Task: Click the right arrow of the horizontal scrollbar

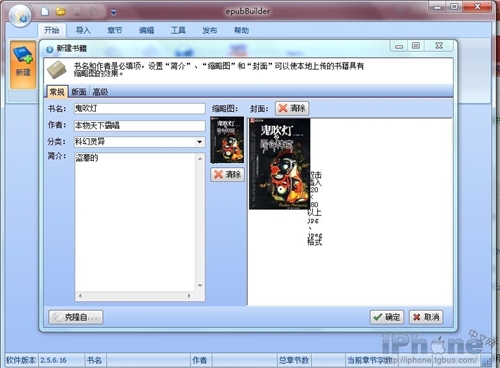Action: tap(189, 296)
